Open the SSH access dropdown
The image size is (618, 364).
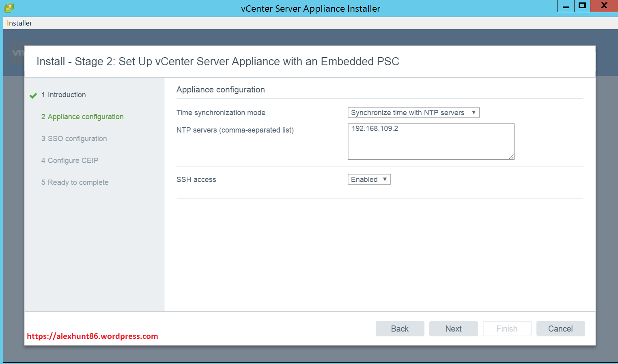(369, 179)
